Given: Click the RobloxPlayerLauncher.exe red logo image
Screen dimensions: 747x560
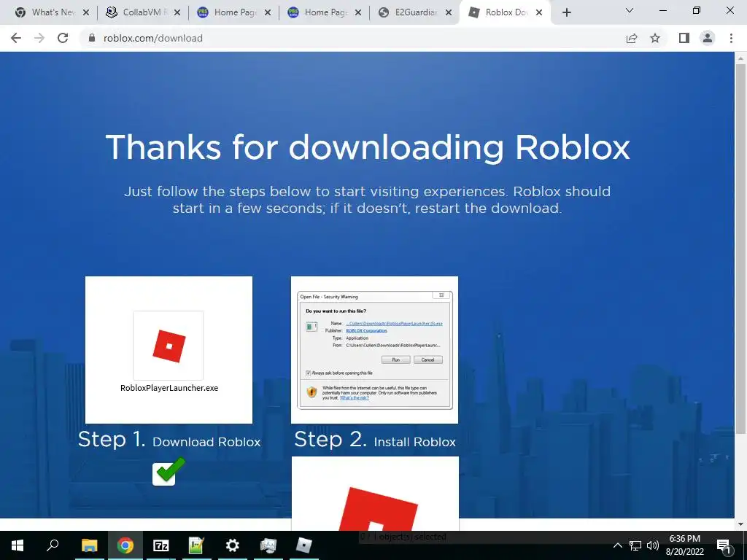Looking at the screenshot, I should [x=169, y=346].
